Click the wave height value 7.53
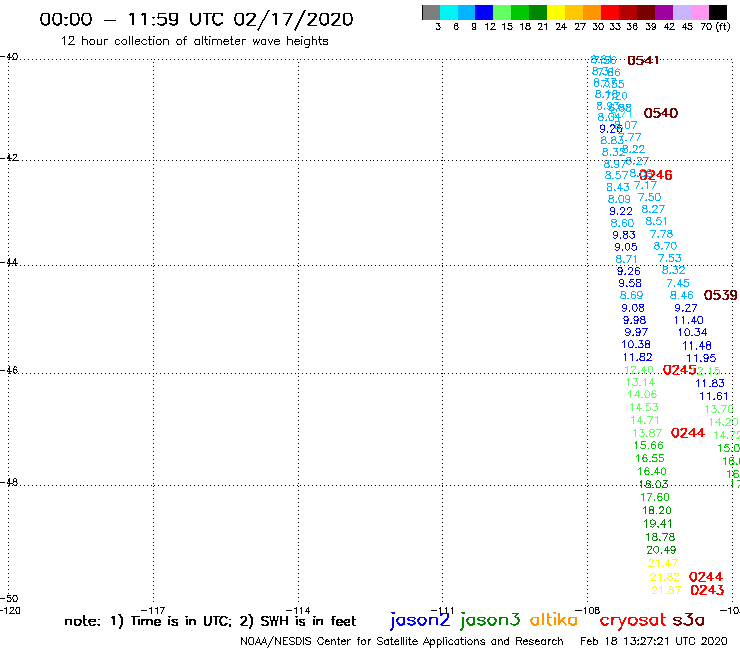This screenshot has height=650, width=740. (670, 258)
